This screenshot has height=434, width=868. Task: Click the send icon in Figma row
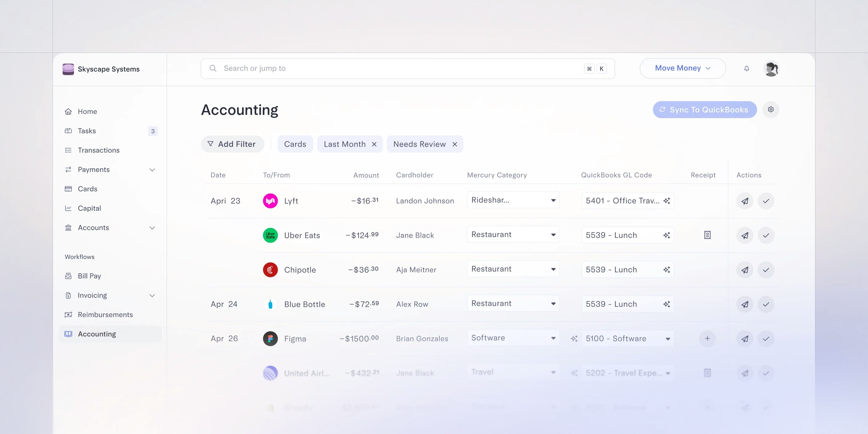[745, 339]
